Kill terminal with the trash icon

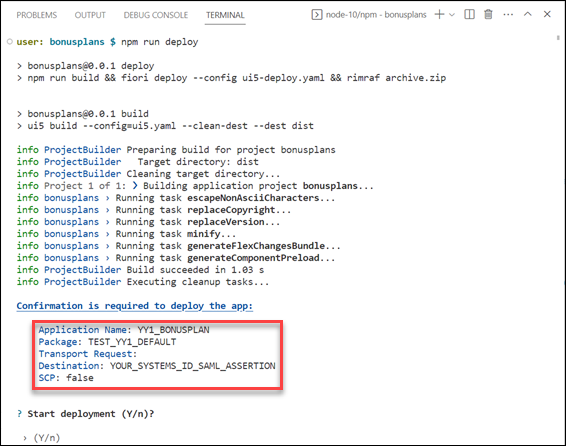click(x=488, y=14)
